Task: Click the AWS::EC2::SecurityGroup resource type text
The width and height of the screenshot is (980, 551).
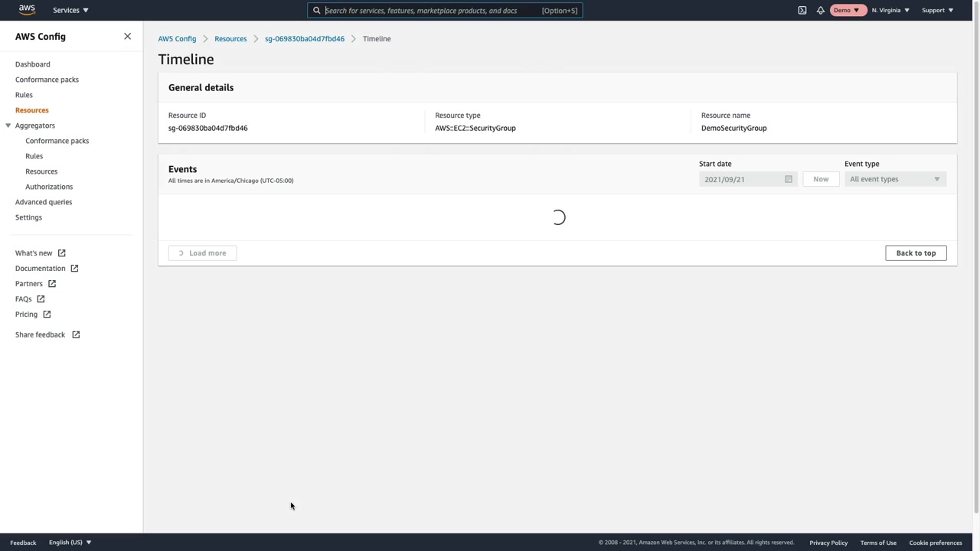Action: (475, 128)
